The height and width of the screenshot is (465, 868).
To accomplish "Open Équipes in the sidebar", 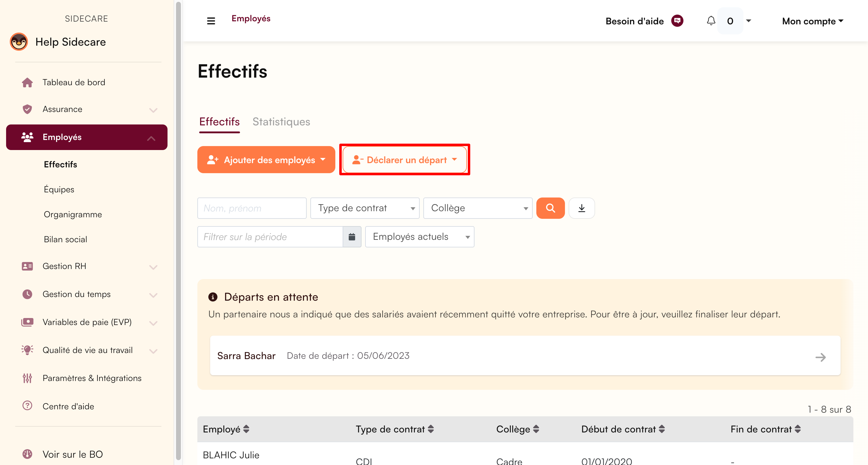I will (x=59, y=189).
